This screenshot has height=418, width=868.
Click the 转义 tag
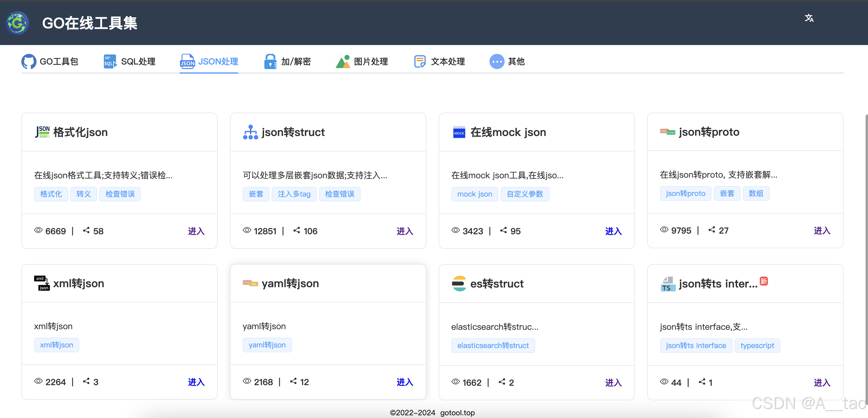coord(83,194)
